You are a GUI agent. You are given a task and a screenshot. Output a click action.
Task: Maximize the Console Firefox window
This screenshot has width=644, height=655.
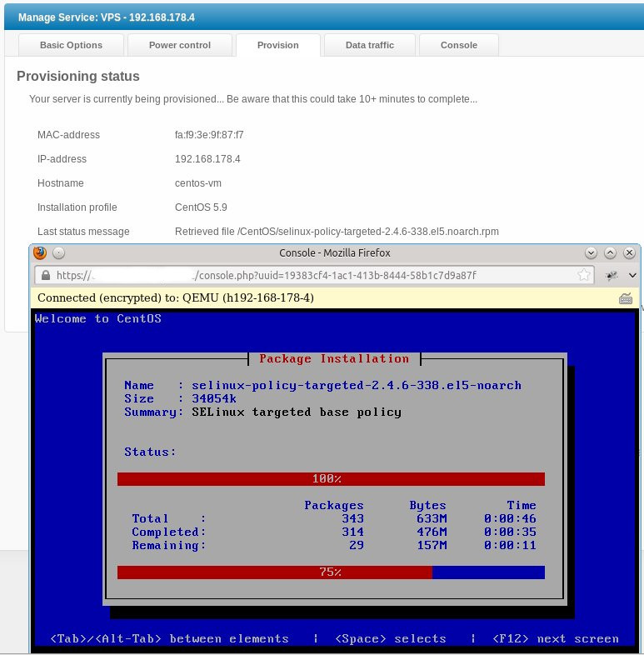(610, 252)
